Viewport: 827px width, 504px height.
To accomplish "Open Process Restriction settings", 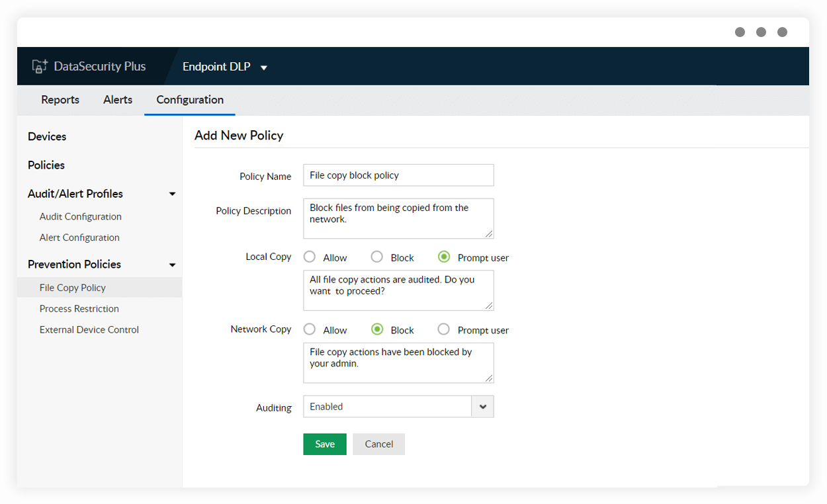I will [x=79, y=308].
